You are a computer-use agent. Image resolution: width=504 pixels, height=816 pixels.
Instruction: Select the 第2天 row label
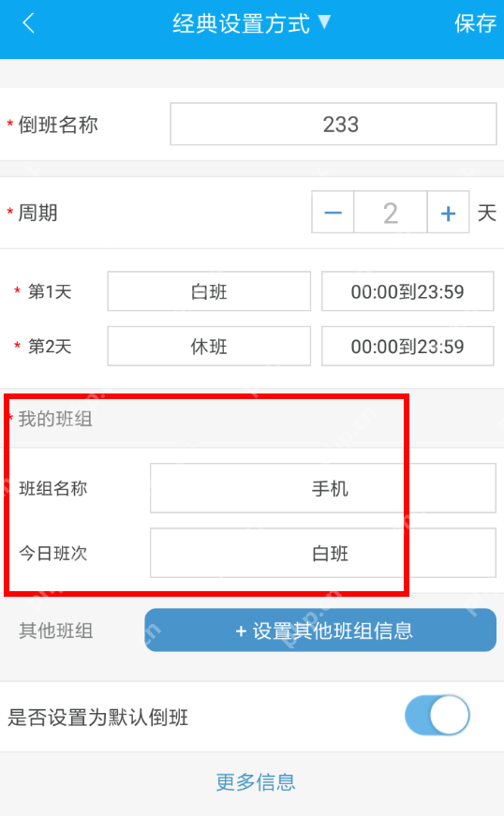[x=50, y=347]
